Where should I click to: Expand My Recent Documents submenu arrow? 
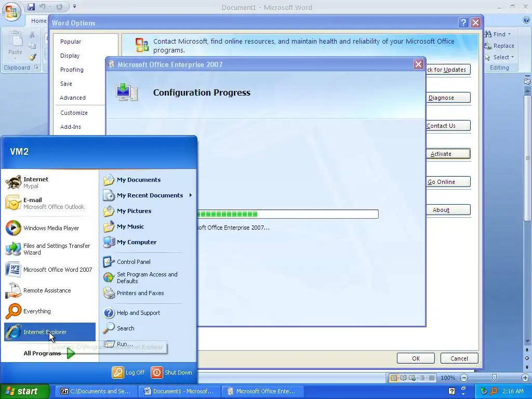(x=191, y=195)
